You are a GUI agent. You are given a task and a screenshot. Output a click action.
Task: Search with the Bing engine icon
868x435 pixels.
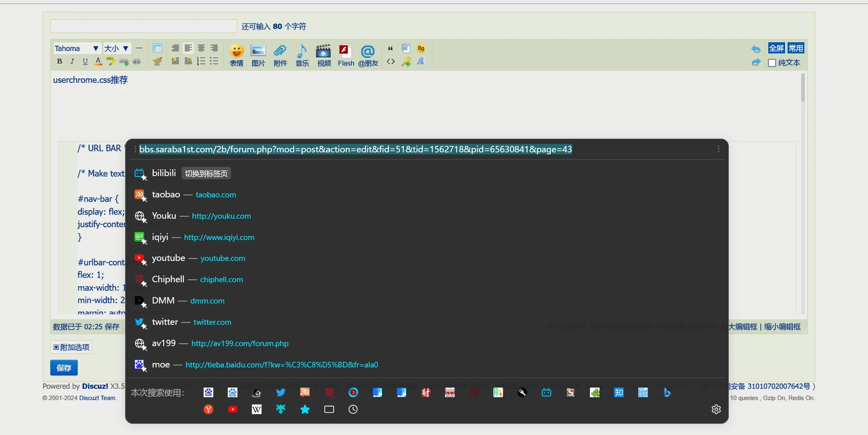point(667,392)
